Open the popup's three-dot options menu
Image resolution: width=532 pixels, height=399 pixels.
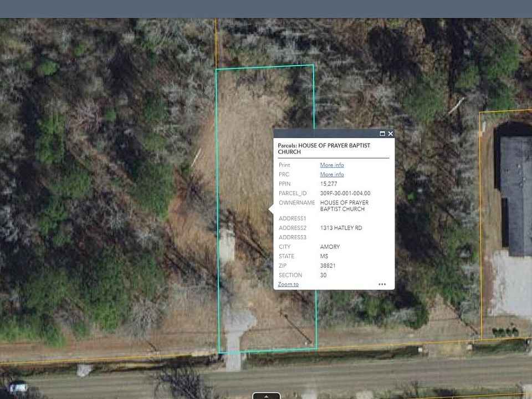382,284
